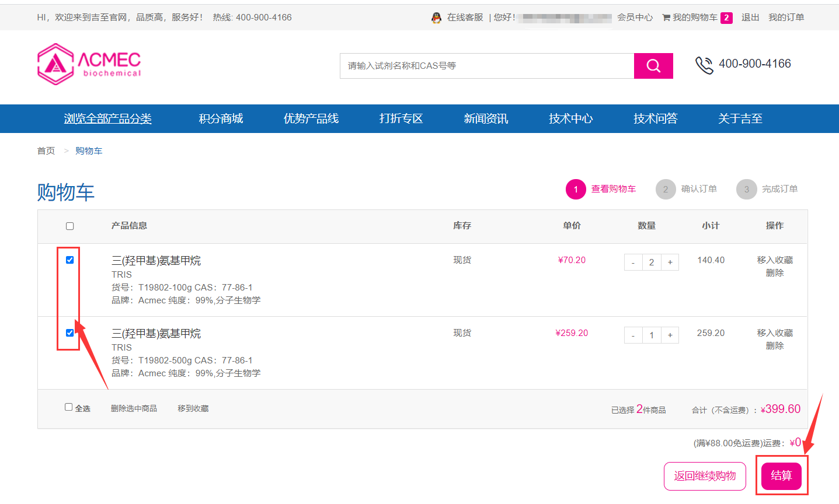
Task: Toggle the header select-all checkbox
Action: [70, 226]
